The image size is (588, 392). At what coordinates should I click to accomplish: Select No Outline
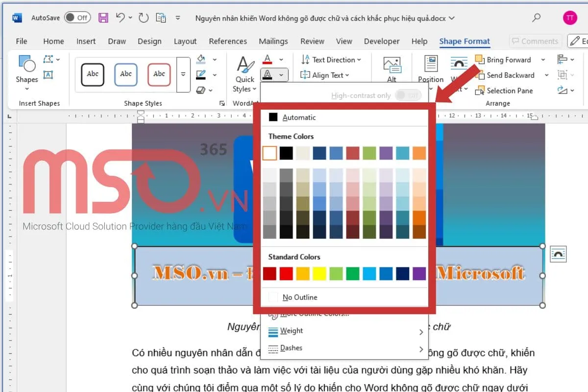coord(299,297)
